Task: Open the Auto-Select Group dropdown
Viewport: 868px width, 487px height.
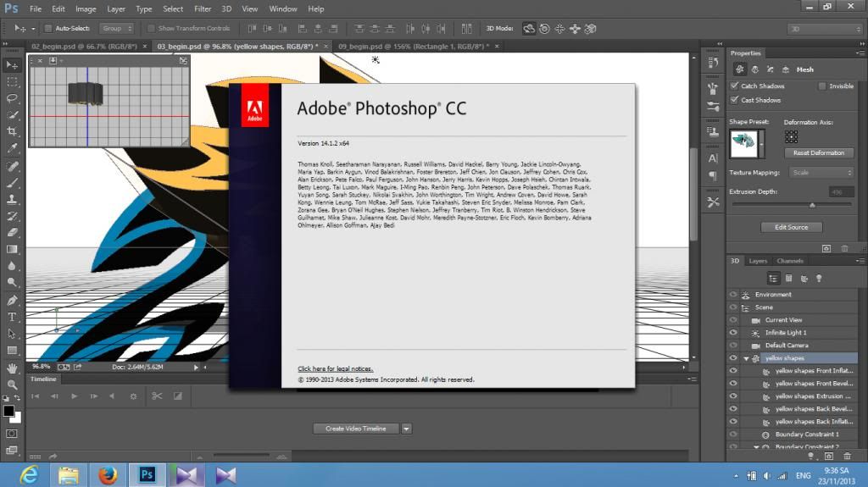Action: click(x=116, y=28)
